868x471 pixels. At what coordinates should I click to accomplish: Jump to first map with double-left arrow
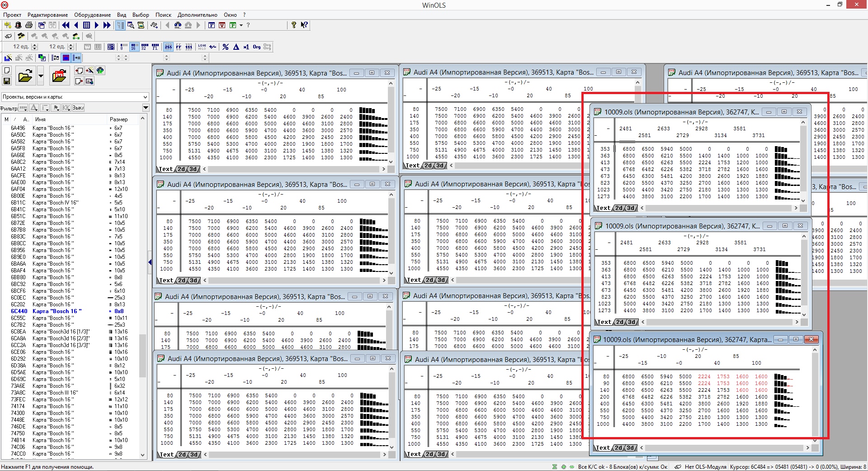66,25
